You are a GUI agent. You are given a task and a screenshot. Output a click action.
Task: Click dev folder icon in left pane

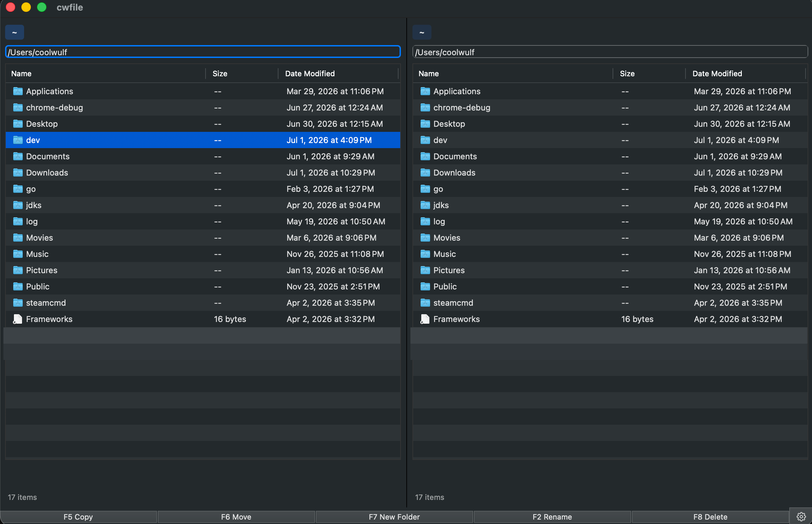point(18,140)
